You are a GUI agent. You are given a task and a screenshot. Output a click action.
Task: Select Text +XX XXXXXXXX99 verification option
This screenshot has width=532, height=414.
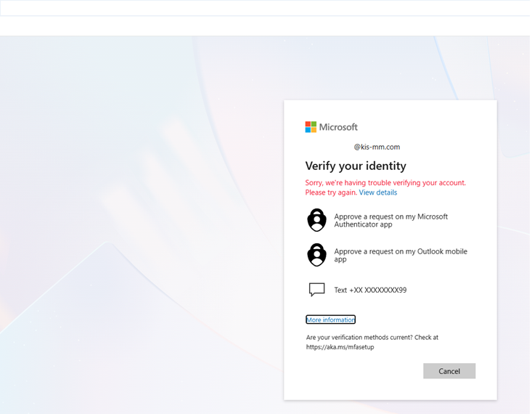pyautogui.click(x=390, y=290)
